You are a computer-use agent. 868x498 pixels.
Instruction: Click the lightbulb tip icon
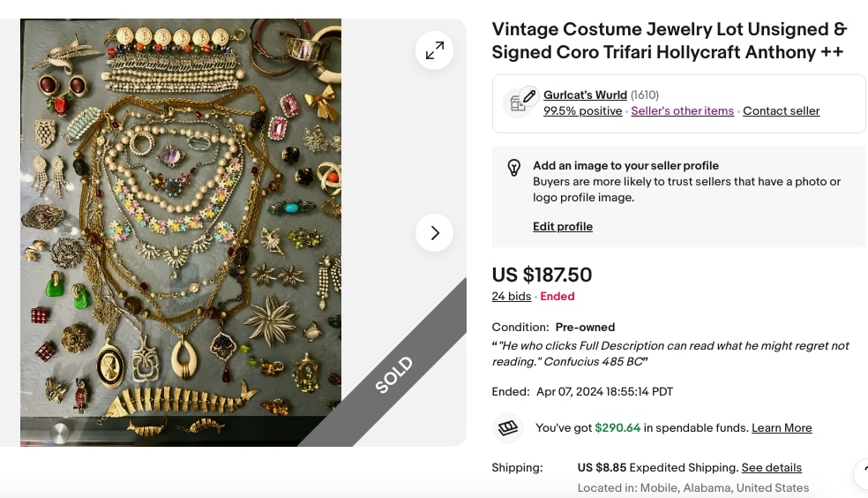coord(513,167)
